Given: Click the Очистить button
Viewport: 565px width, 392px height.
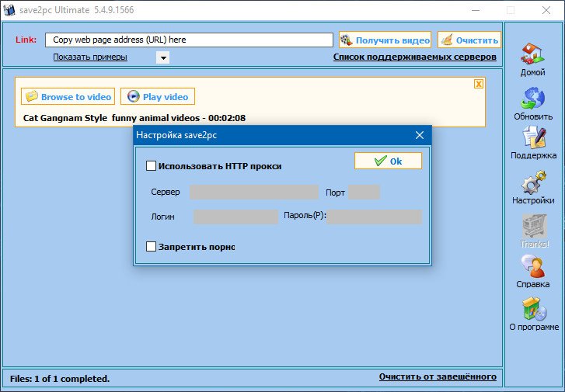Looking at the screenshot, I should [x=469, y=40].
